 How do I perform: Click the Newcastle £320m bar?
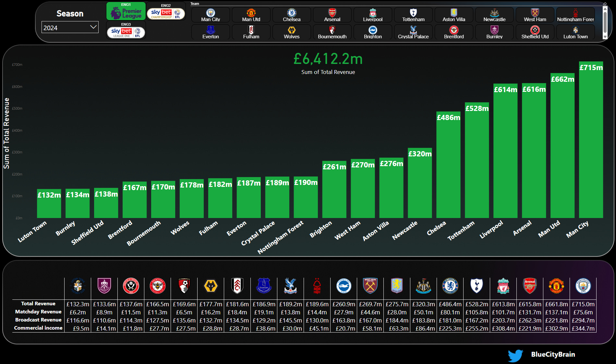coord(420,183)
